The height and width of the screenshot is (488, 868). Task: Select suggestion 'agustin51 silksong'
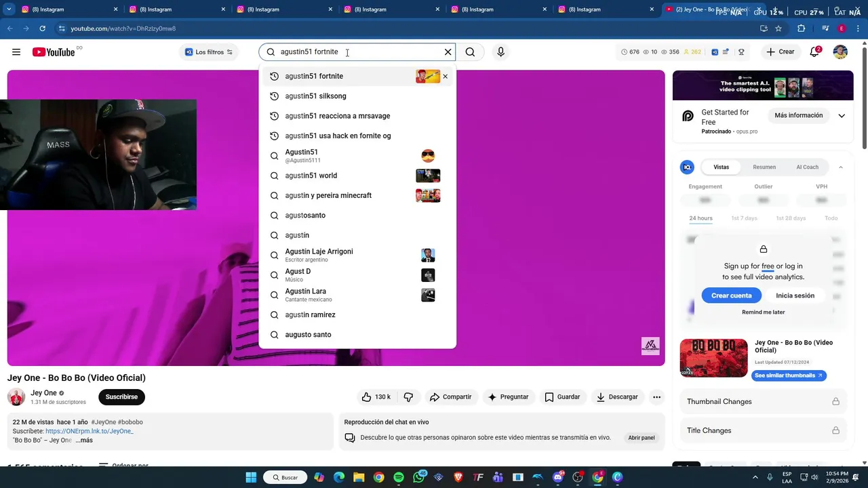click(x=357, y=96)
